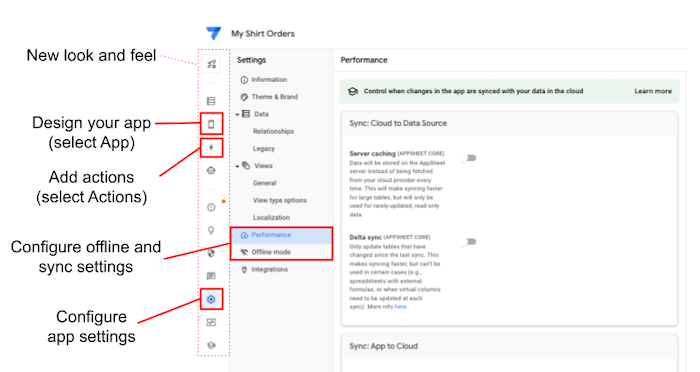Viewport: 700px width, 372px height.
Task: Select Relationships under Data
Action: coord(273,131)
